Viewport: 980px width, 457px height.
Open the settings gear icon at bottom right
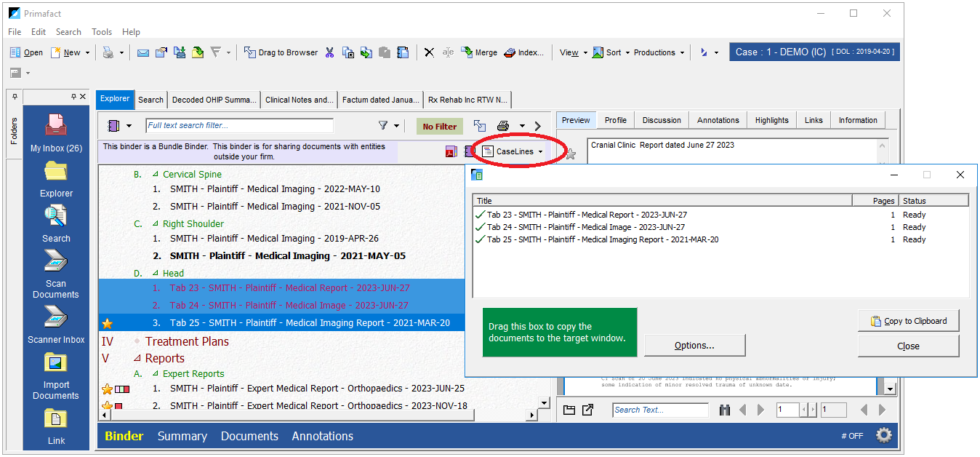click(x=883, y=435)
